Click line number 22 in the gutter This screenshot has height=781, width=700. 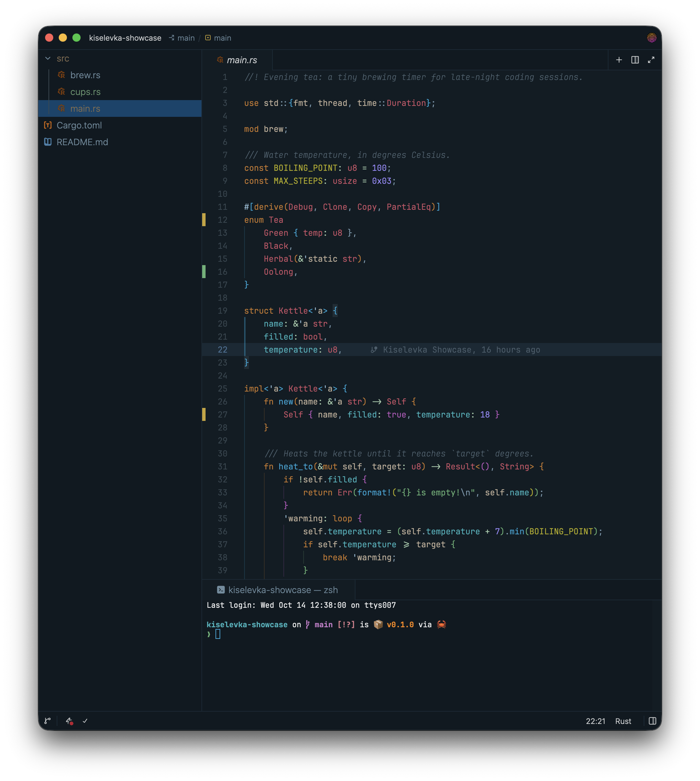222,350
